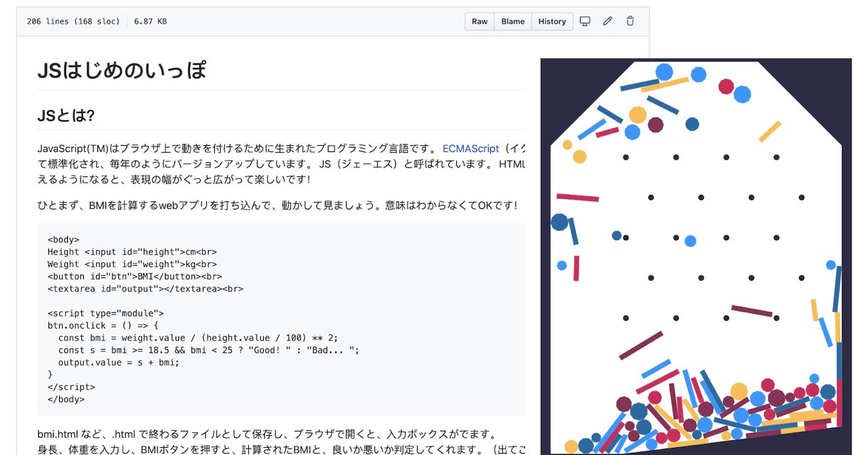Click the 'btn.onclick = () => {' code line
Viewport: 868px width, 455px height.
(x=103, y=326)
